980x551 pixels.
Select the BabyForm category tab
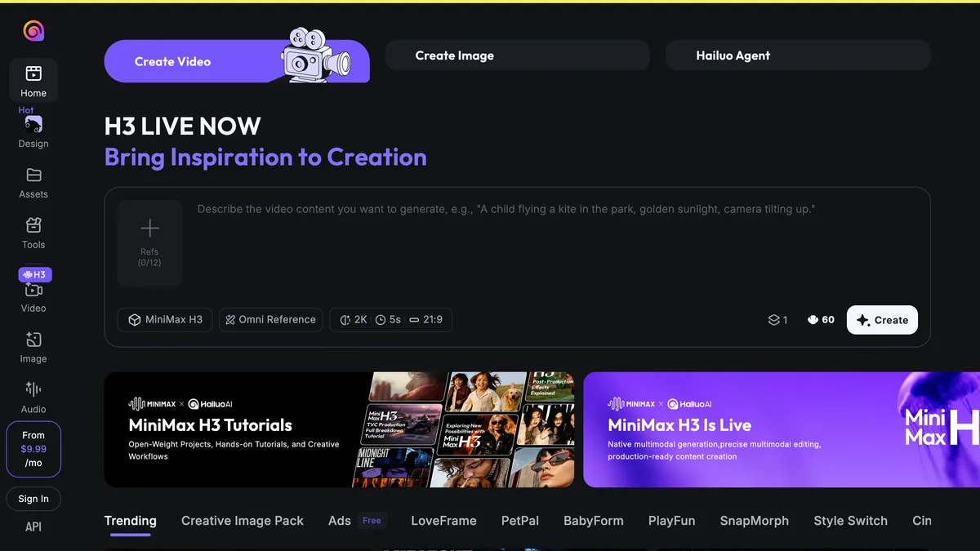tap(594, 521)
